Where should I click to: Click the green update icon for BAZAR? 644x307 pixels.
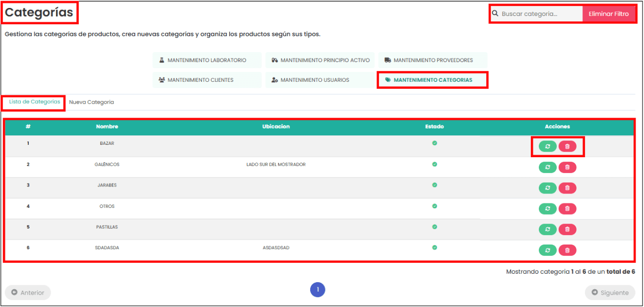[547, 147]
